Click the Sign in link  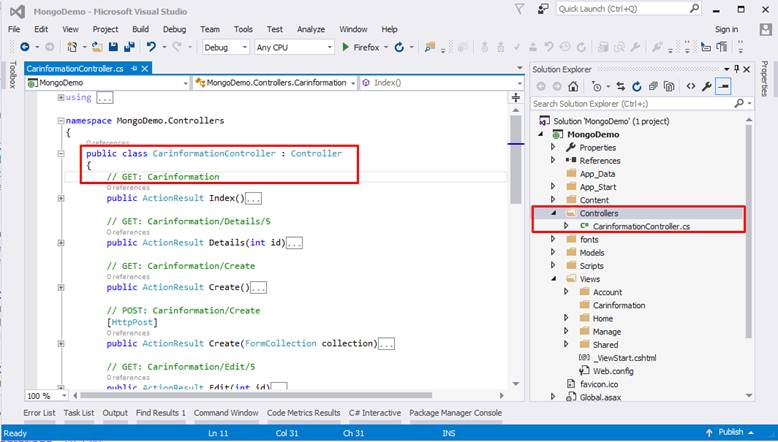pos(726,29)
